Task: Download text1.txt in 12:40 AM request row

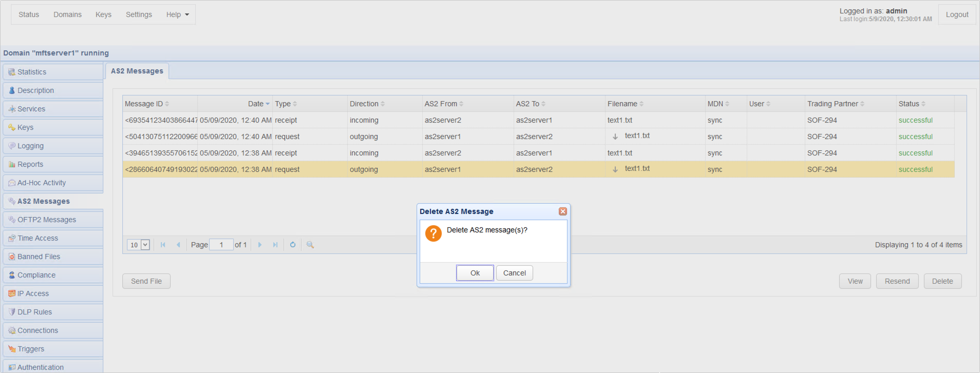Action: [615, 136]
